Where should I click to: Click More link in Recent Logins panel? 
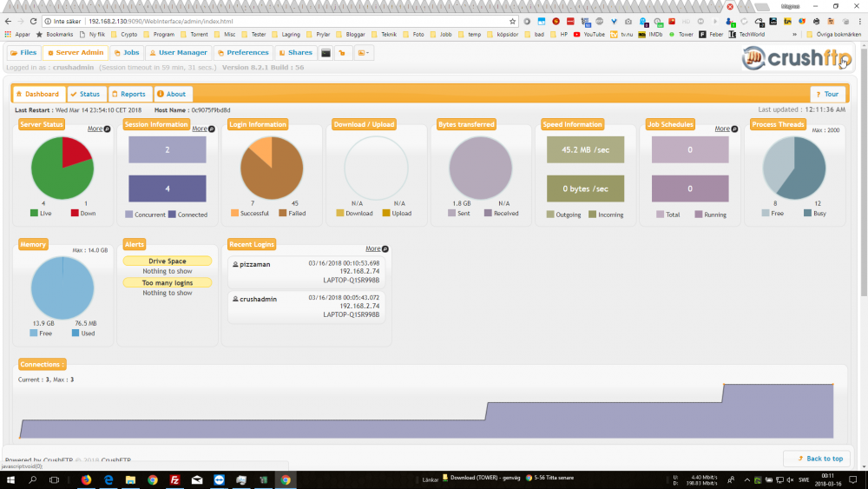click(377, 248)
